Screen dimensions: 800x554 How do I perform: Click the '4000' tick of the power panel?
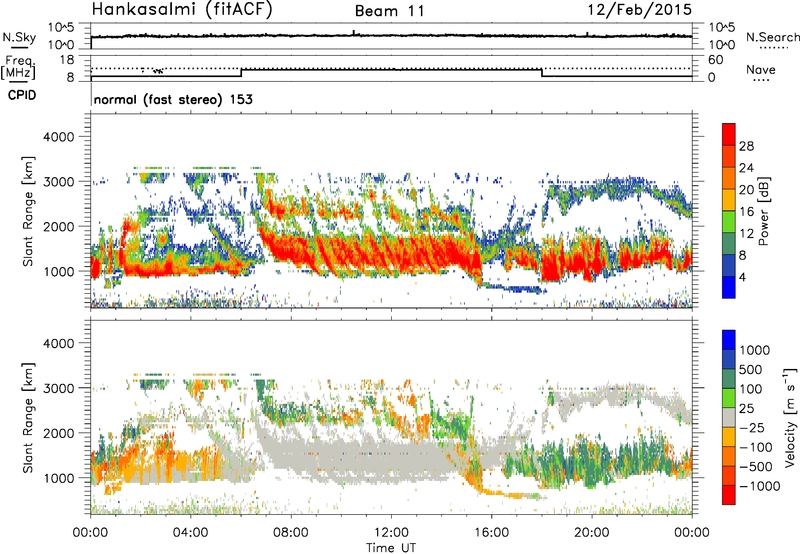(x=59, y=137)
